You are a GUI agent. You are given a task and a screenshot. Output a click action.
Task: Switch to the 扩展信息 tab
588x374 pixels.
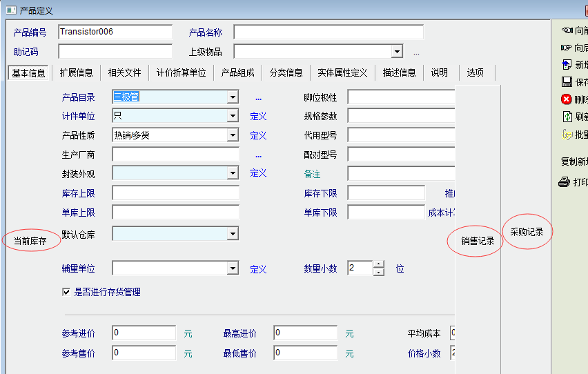(76, 72)
